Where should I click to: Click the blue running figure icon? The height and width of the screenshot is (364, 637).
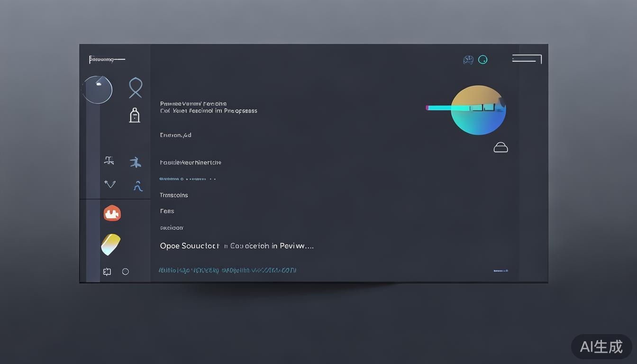pyautogui.click(x=136, y=163)
